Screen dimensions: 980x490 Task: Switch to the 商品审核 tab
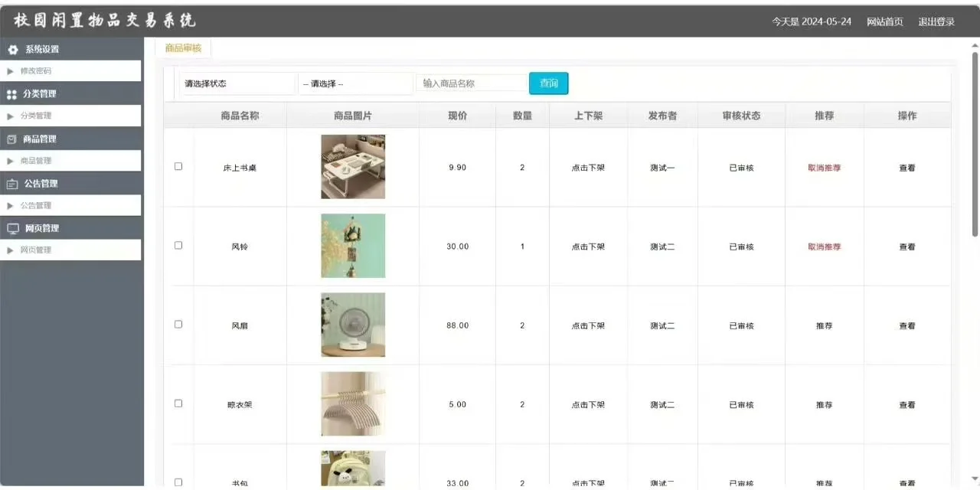[183, 47]
